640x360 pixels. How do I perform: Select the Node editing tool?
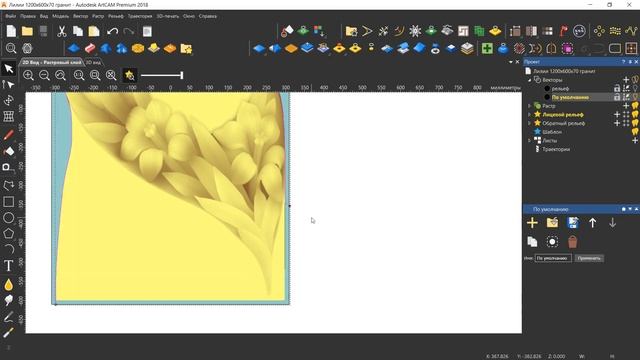[x=9, y=84]
